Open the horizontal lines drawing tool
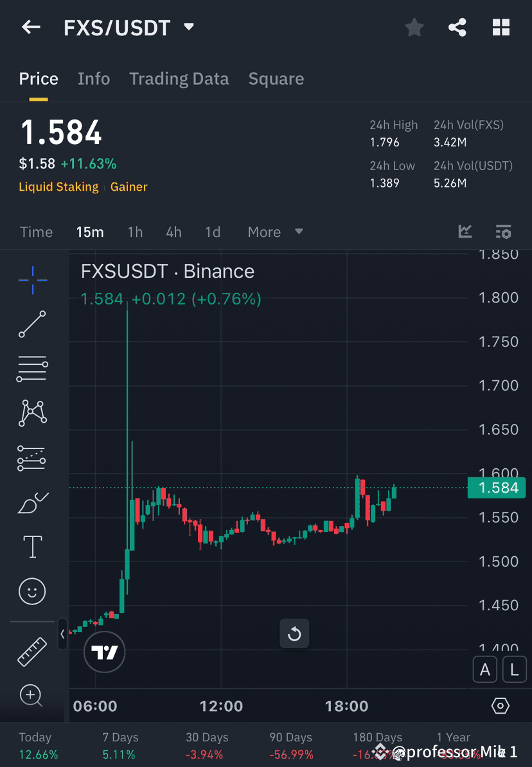Viewport: 532px width, 767px height. click(32, 369)
